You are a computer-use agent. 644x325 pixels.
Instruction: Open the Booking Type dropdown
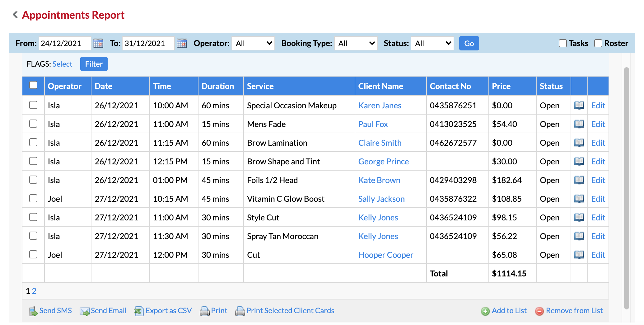356,43
